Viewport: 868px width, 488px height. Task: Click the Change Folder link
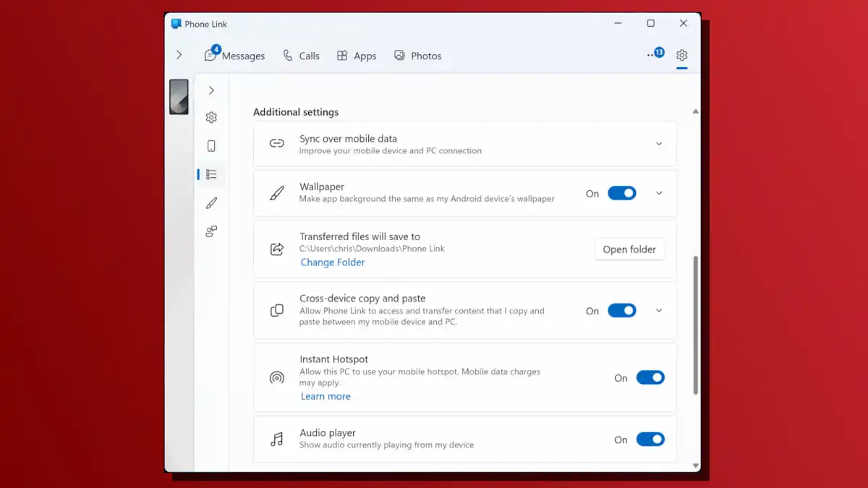click(x=333, y=262)
